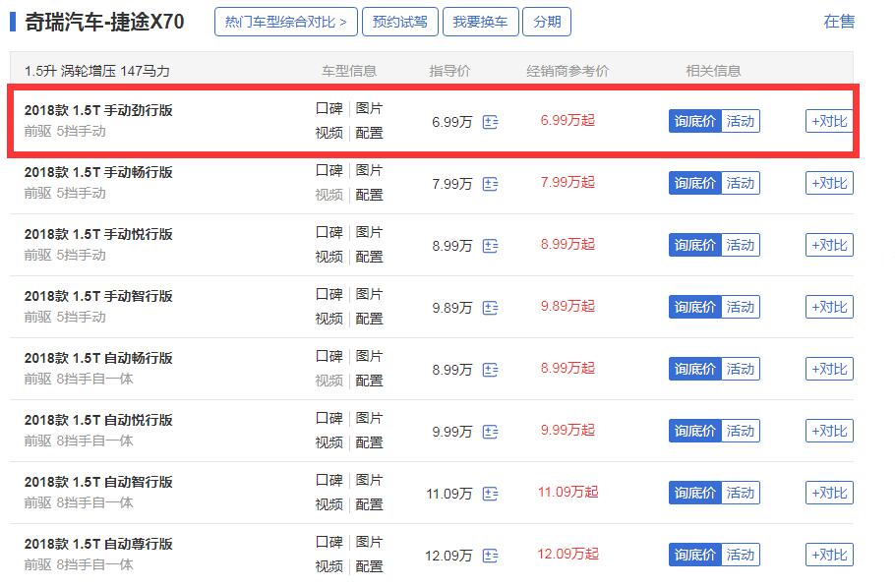Click 询底价 for 自动畅行版

coord(694,369)
